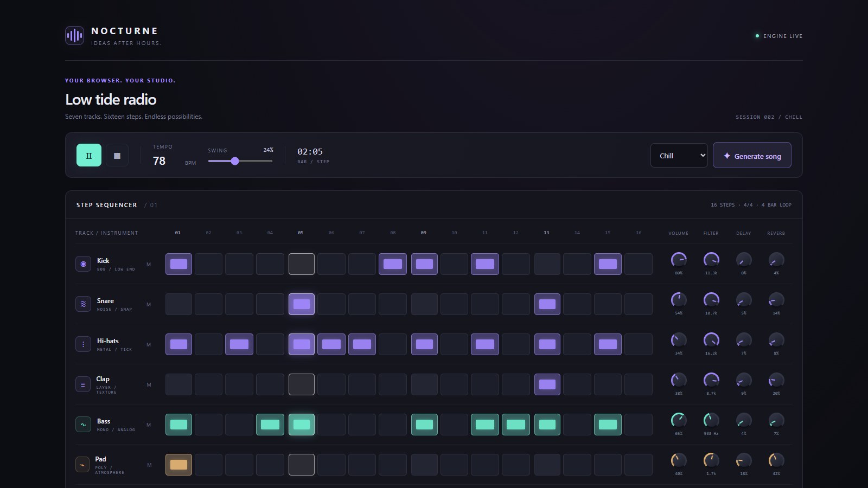Click the Bass track wave icon
This screenshot has width=868, height=488.
(x=83, y=425)
